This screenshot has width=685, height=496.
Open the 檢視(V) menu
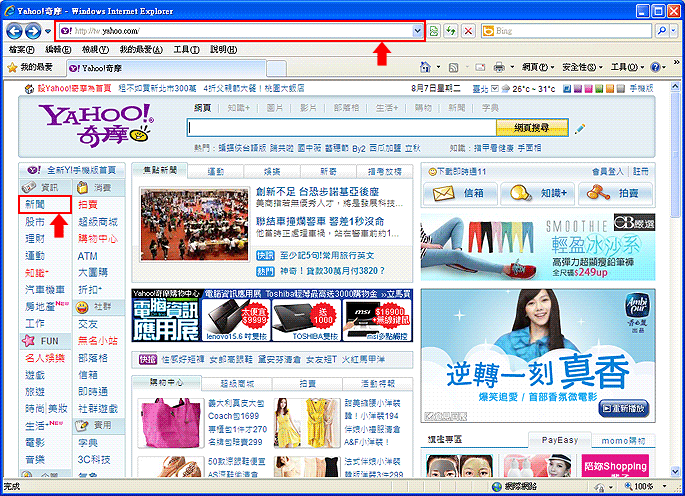click(x=95, y=50)
